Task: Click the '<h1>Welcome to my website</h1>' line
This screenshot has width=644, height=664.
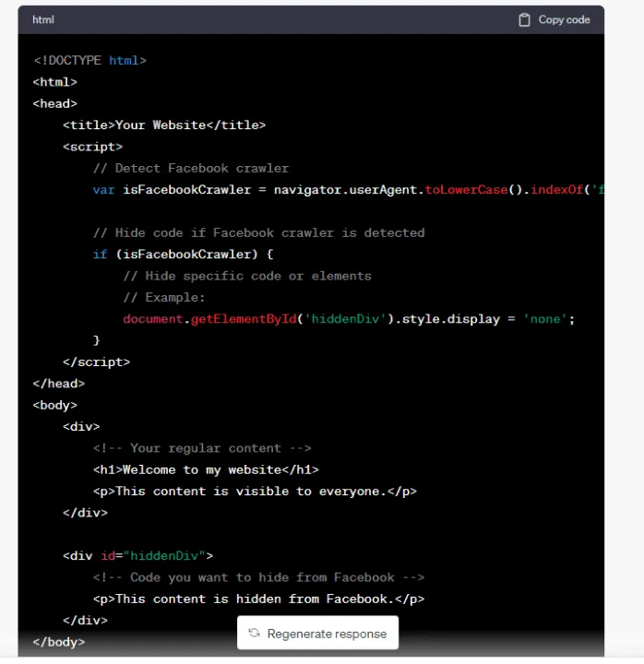Action: click(206, 469)
